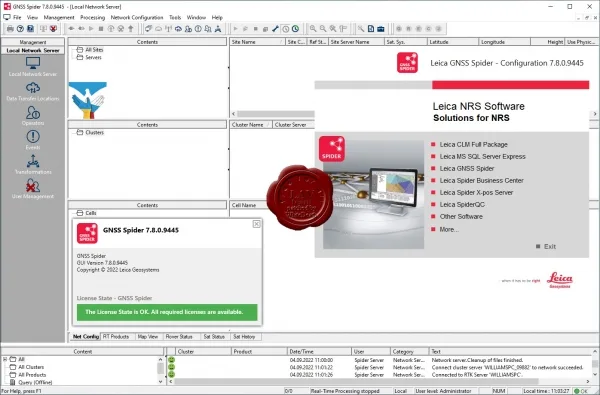Viewport: 600px width, 395px height.
Task: Click Leica GNSS Spider installer link
Action: [466, 168]
